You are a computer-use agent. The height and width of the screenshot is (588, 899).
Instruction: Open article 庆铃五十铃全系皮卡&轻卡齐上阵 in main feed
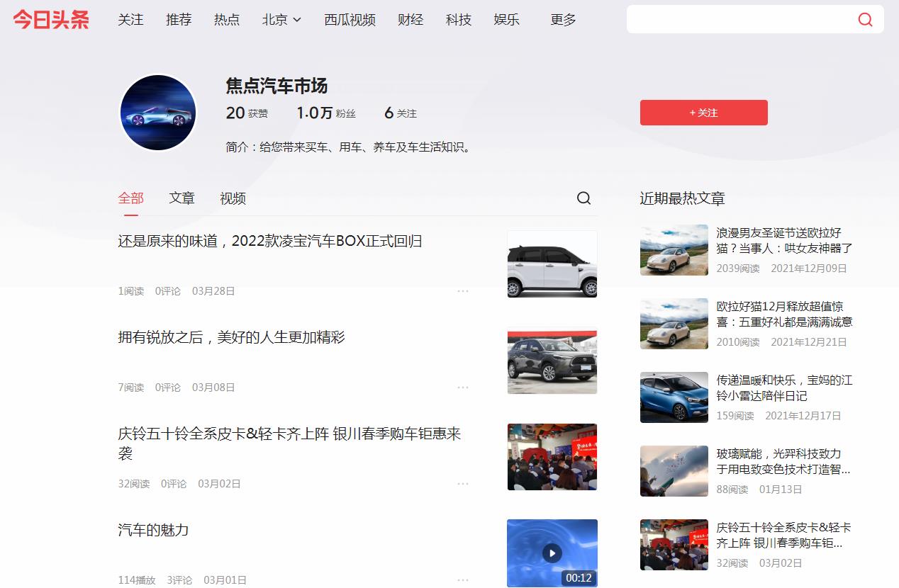click(x=289, y=443)
